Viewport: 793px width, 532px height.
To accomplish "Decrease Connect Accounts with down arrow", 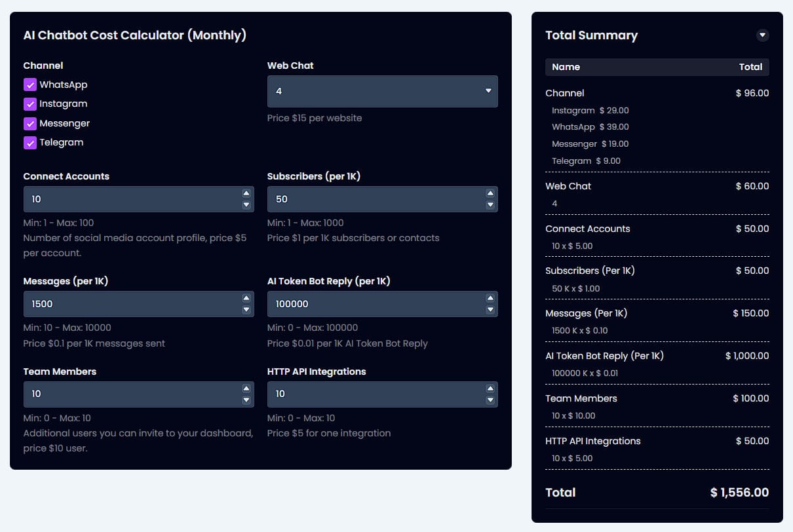I will pyautogui.click(x=246, y=204).
